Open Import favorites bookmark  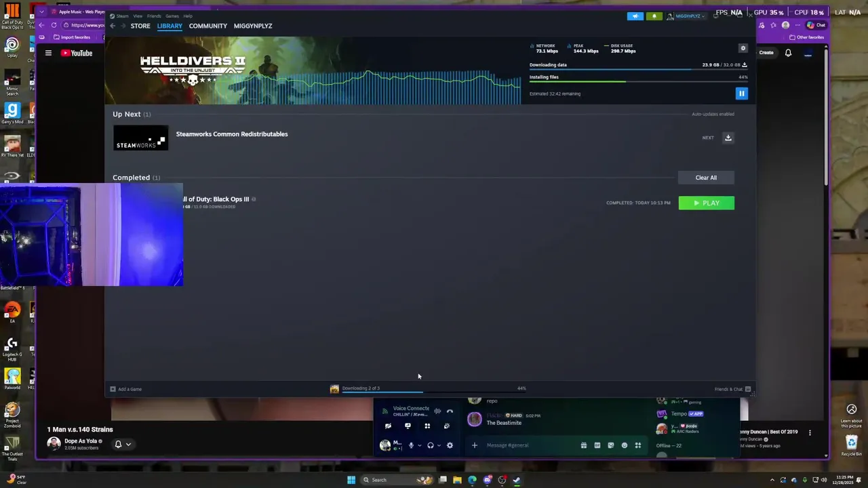point(71,37)
